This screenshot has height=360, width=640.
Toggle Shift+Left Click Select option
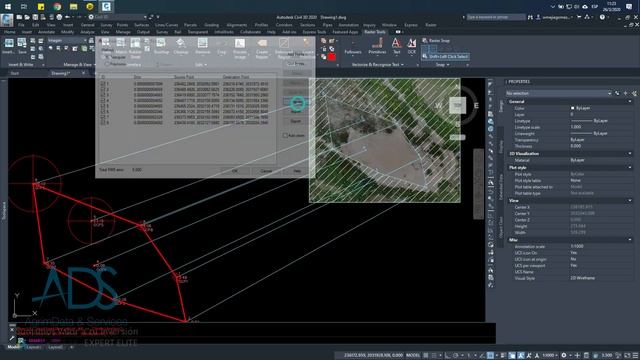point(445,56)
